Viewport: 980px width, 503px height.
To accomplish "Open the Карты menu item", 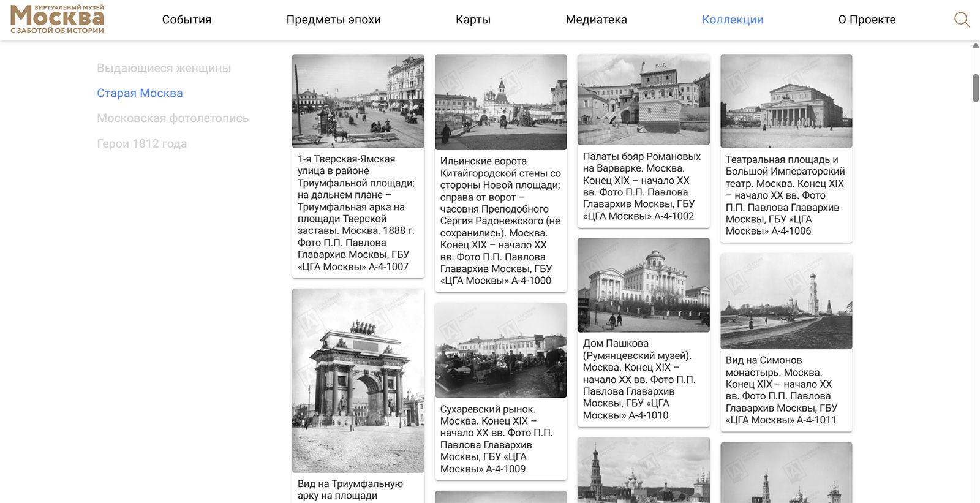I will 473,20.
